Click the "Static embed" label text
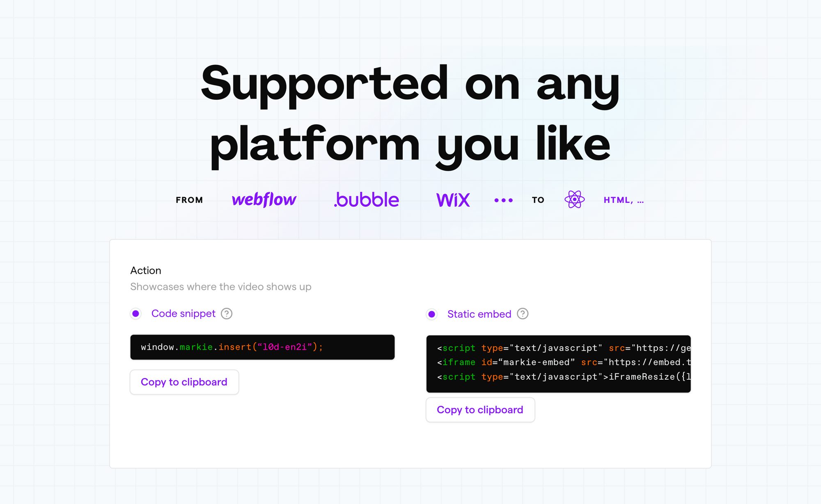Screen dimensions: 821x504 pyautogui.click(x=479, y=314)
